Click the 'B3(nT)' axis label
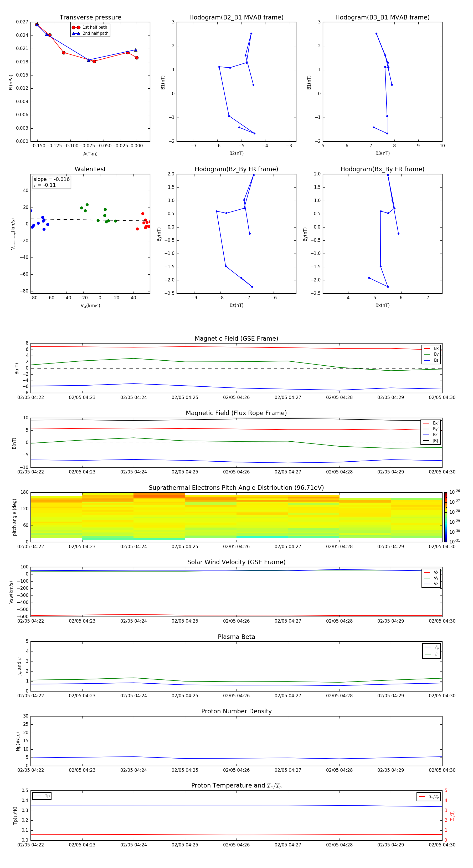 point(382,154)
